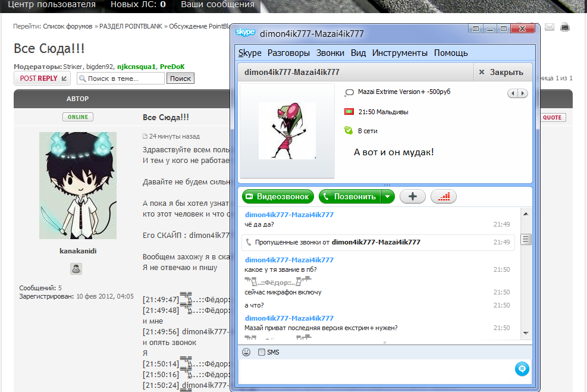Open the Skype menu

pos(250,53)
